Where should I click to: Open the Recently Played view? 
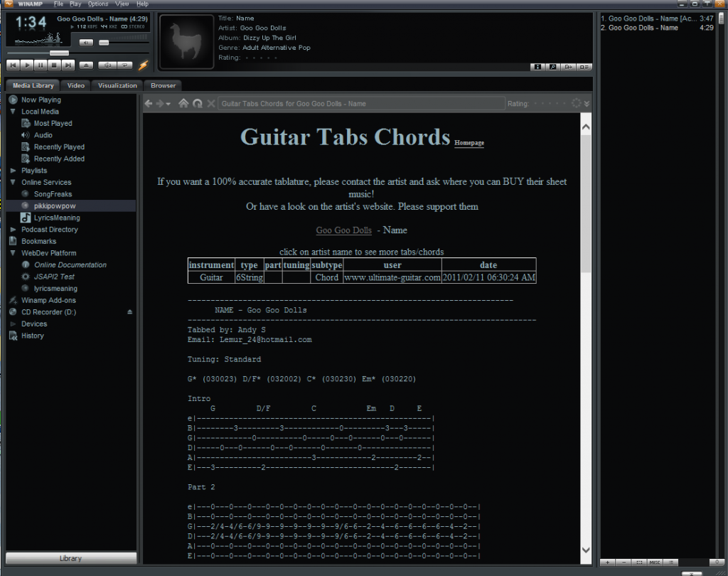[x=59, y=146]
